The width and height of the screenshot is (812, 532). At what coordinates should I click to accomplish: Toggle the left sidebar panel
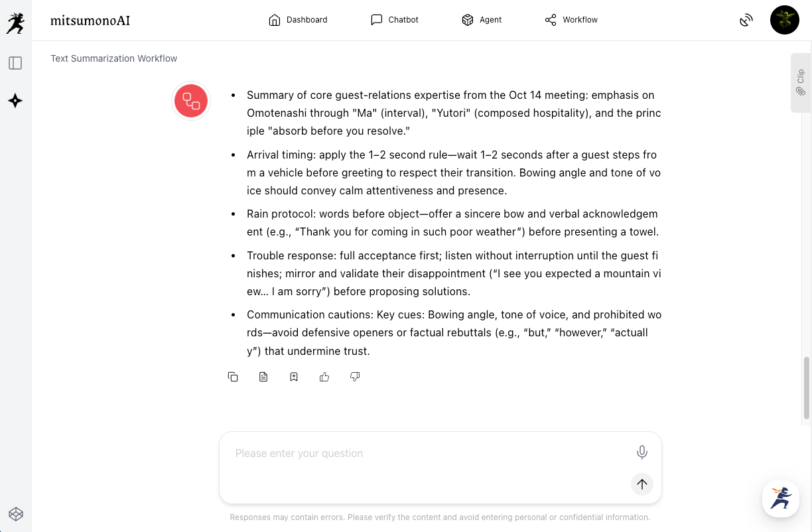[x=15, y=63]
